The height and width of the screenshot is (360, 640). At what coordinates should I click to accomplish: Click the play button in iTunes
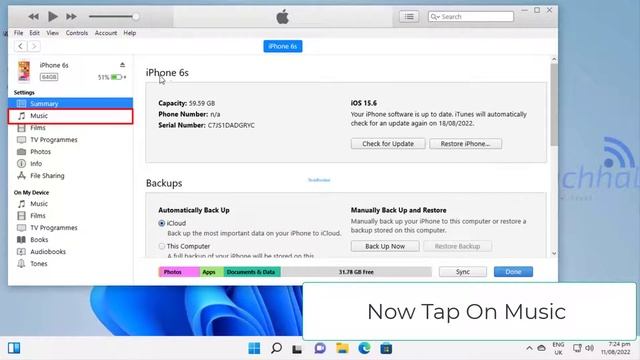coord(53,16)
